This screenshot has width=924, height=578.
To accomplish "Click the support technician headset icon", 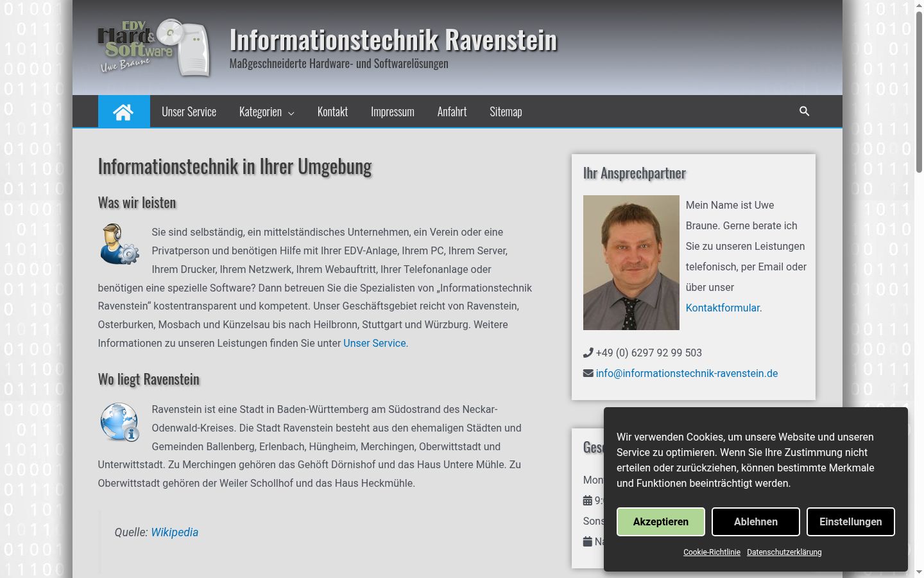I will 119,244.
